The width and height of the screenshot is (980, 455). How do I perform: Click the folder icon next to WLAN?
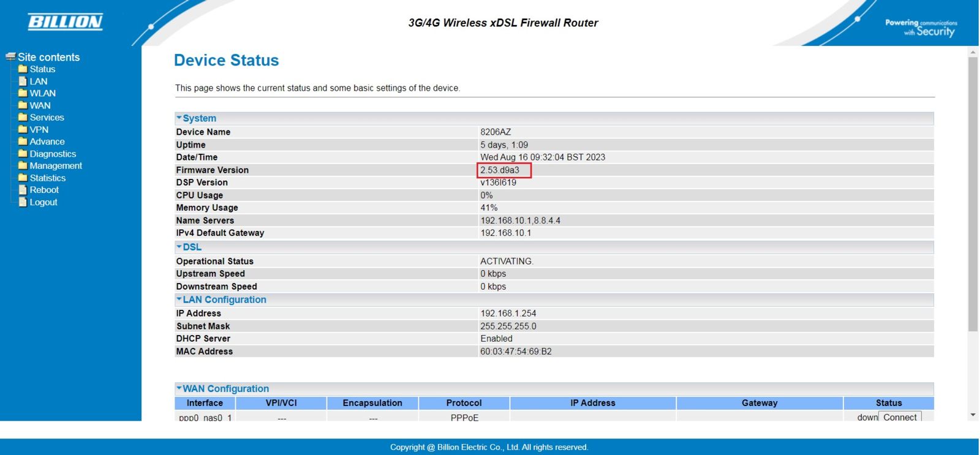point(23,93)
